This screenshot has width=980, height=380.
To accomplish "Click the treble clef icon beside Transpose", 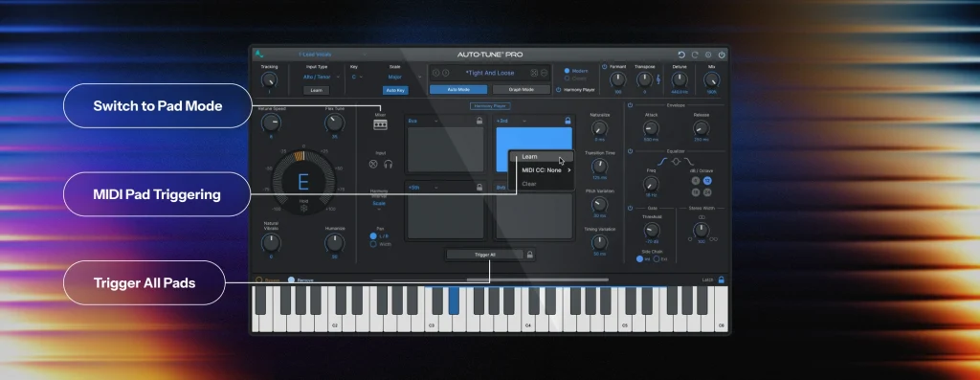I will tap(658, 80).
